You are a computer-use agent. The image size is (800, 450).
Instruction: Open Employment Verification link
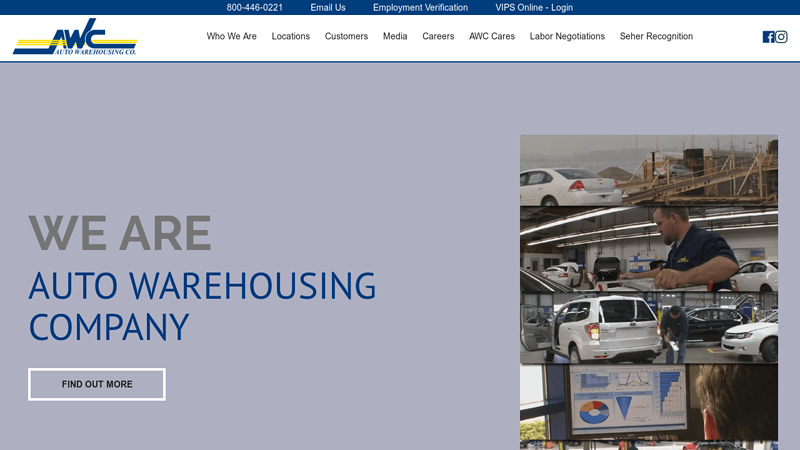pyautogui.click(x=420, y=8)
